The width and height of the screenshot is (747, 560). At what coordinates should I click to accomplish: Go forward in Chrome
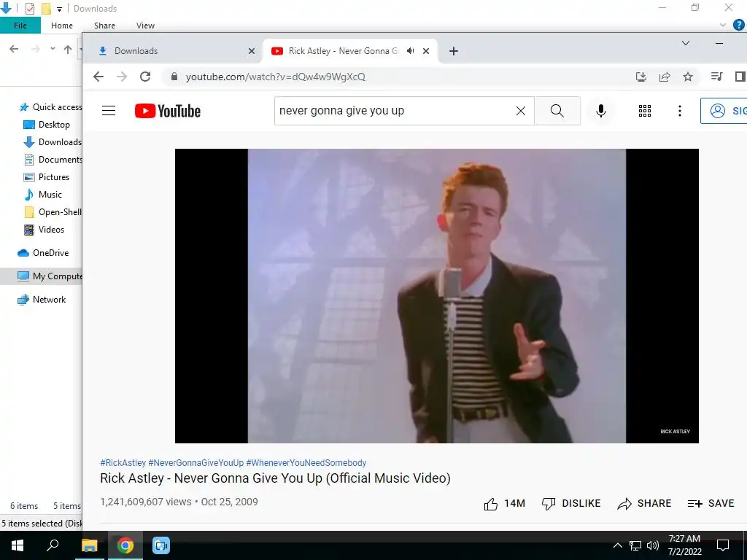pyautogui.click(x=122, y=77)
